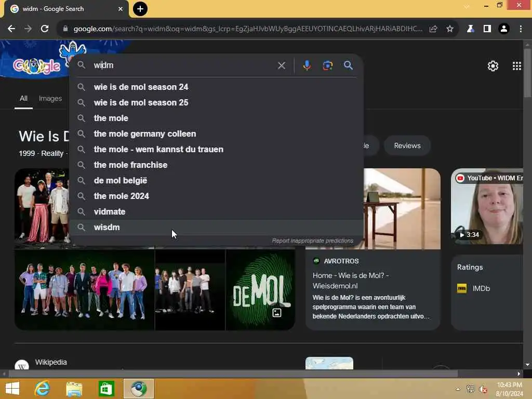The height and width of the screenshot is (399, 532).
Task: Click the image gallery icon on De Mol thumbnail
Action: coord(277,312)
